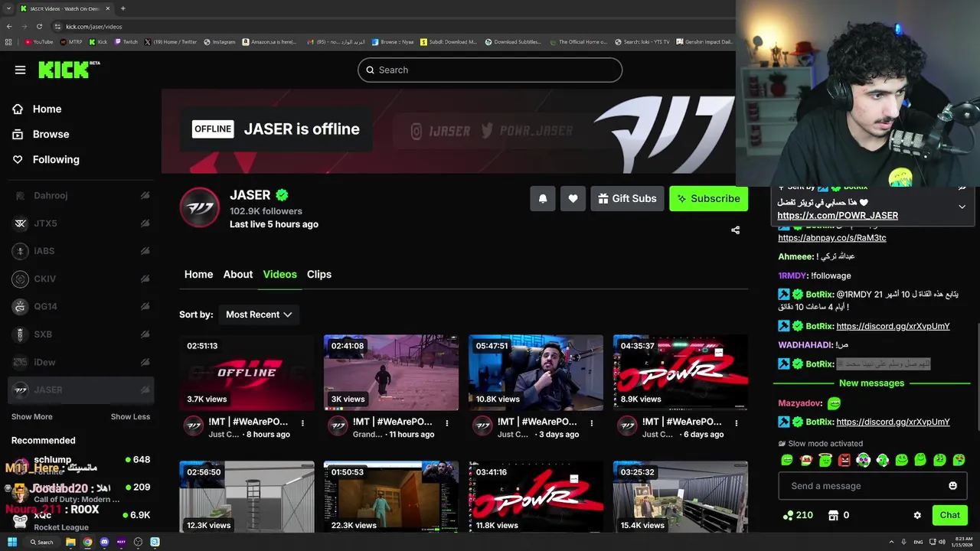This screenshot has height=551, width=980.
Task: Open the 01:50:53 video thumbnail
Action: coord(391,497)
